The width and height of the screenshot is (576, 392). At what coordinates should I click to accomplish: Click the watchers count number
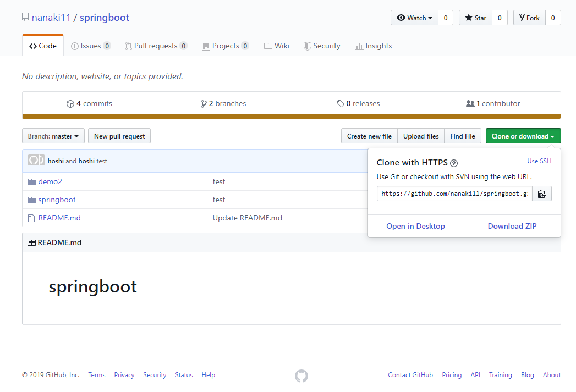(446, 18)
